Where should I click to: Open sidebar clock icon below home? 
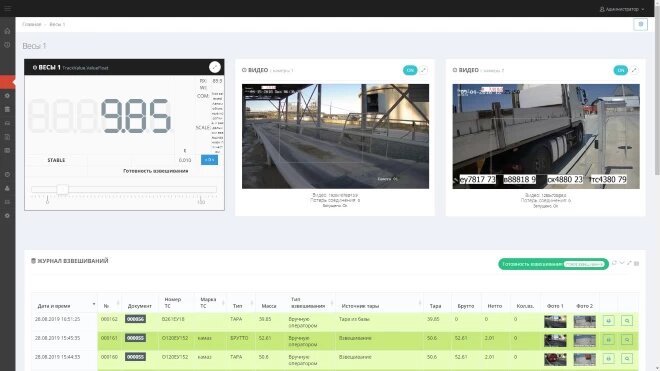click(x=7, y=45)
